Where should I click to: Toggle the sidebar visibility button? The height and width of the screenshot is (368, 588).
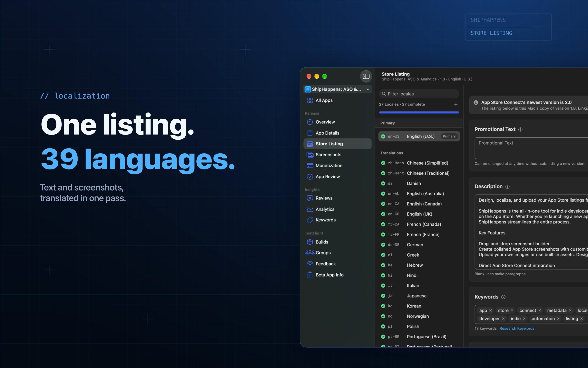pos(366,76)
